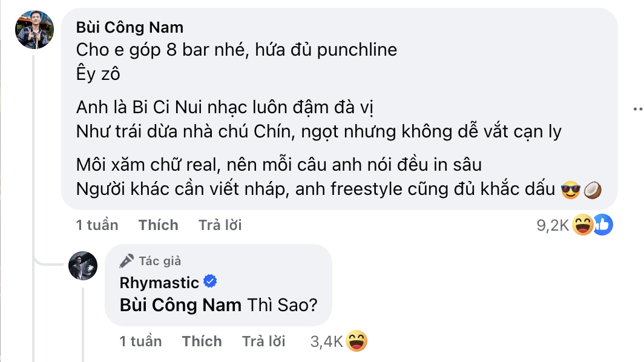Like Bùi Công Nam's comment with Thích
Image resolution: width=644 pixels, height=362 pixels.
158,225
